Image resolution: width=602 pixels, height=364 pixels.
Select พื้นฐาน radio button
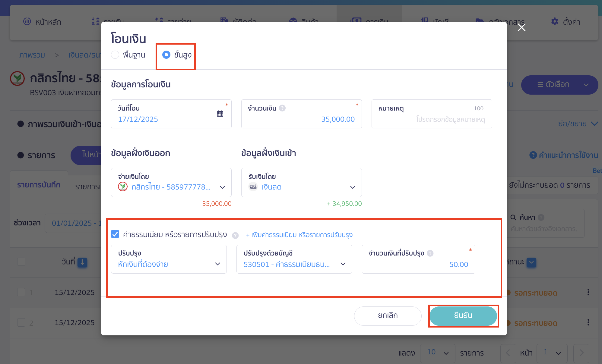coord(115,55)
